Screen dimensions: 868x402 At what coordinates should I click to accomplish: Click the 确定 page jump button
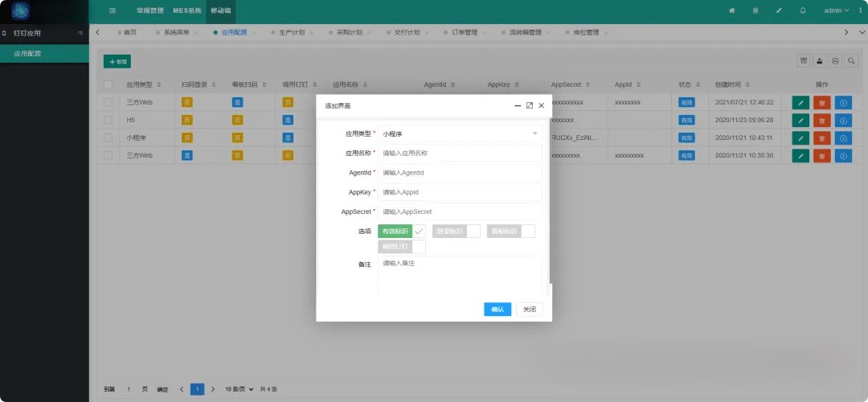[x=162, y=389]
